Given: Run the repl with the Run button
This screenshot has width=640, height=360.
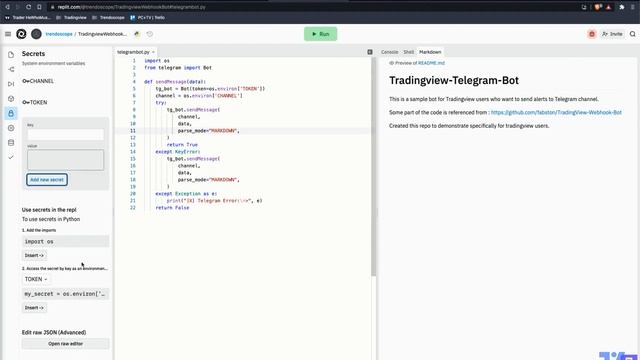Looking at the screenshot, I should pos(320,34).
